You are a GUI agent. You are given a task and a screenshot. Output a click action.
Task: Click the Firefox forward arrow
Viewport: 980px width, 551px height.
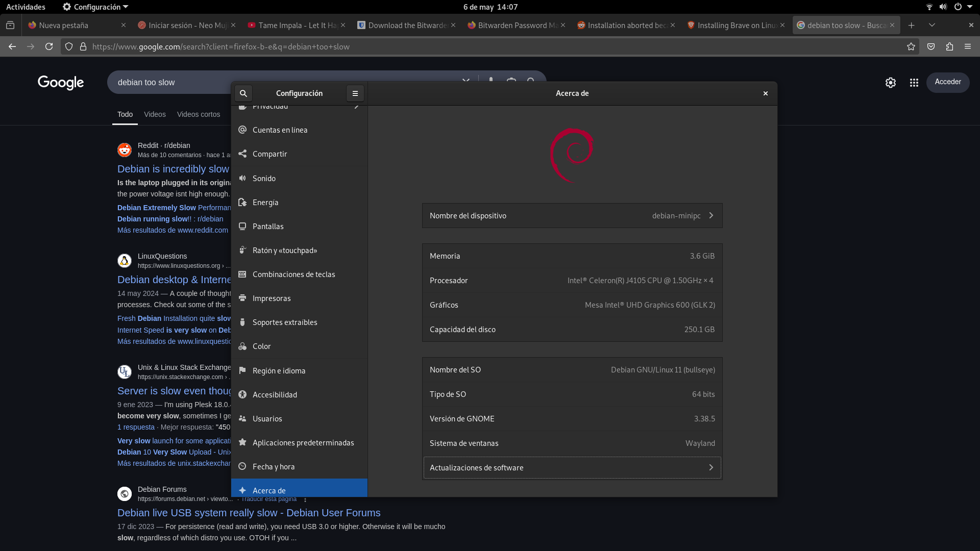click(x=31, y=46)
